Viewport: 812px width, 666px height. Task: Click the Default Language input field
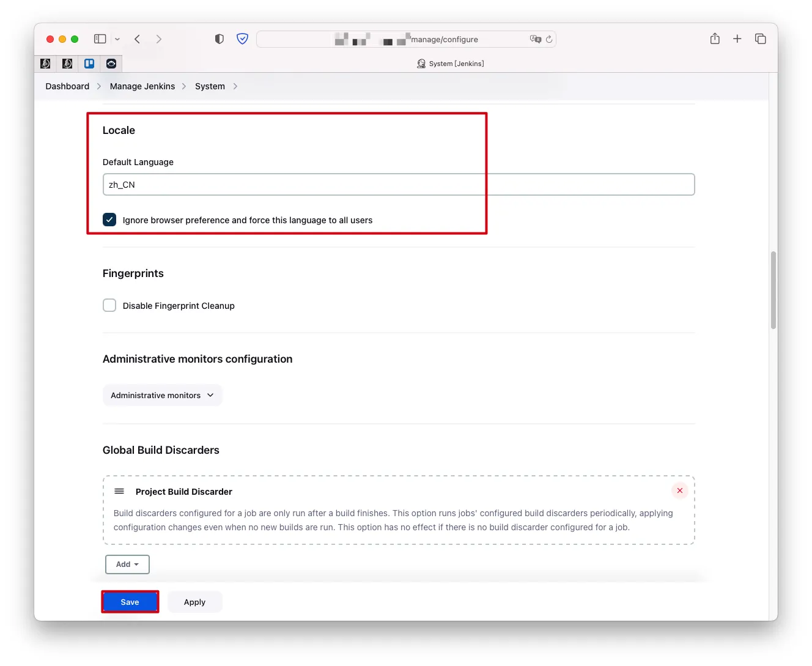click(x=398, y=185)
